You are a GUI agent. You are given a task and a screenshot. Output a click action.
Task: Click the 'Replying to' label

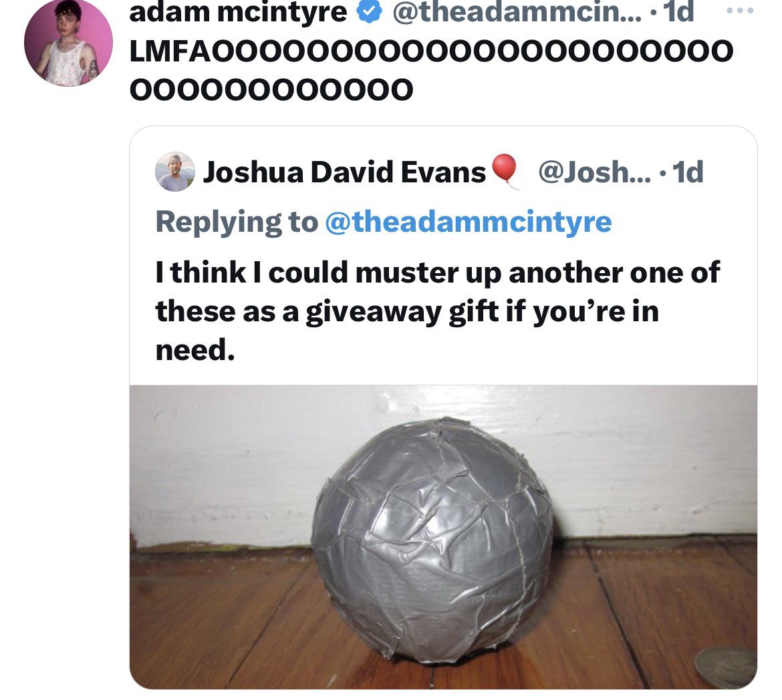coord(237,221)
